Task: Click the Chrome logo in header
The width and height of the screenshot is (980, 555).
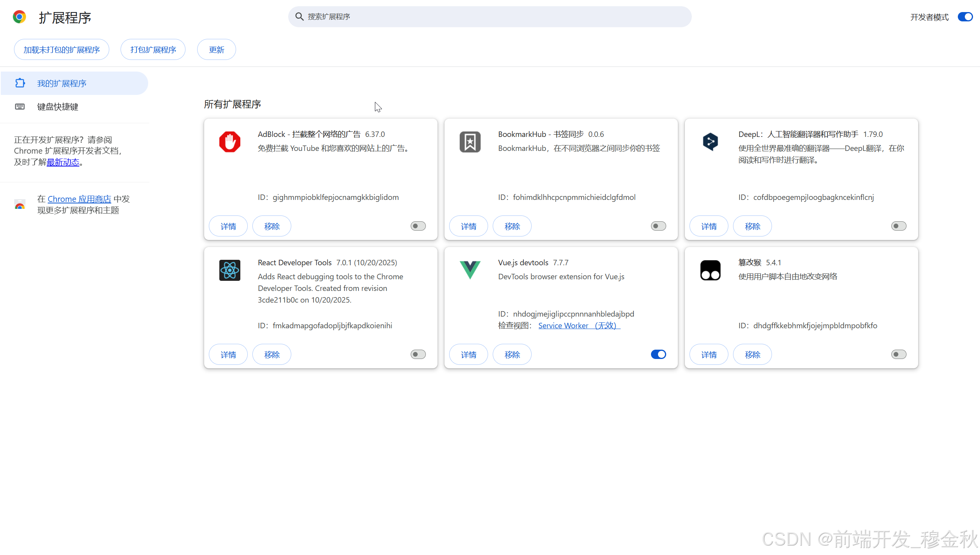Action: click(x=19, y=17)
